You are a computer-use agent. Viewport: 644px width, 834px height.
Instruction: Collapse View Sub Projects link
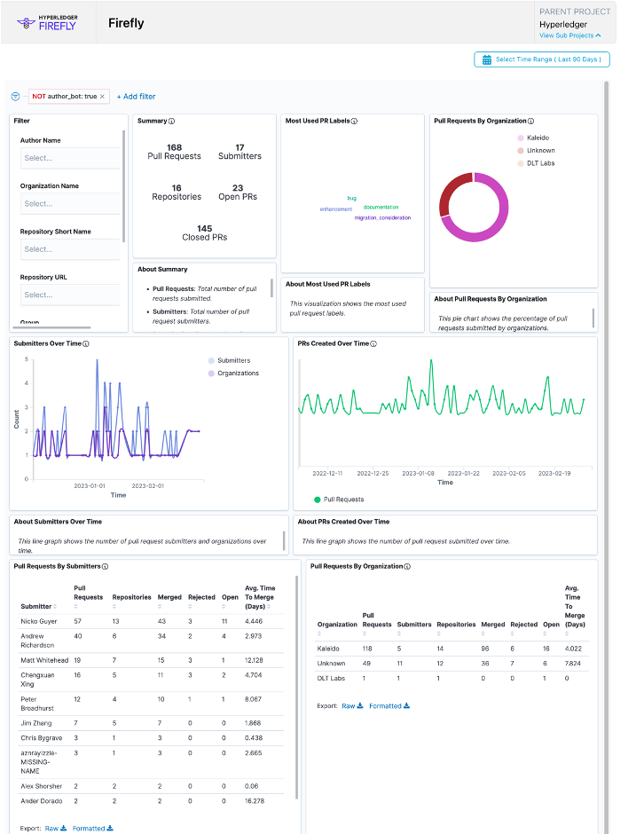coord(569,35)
